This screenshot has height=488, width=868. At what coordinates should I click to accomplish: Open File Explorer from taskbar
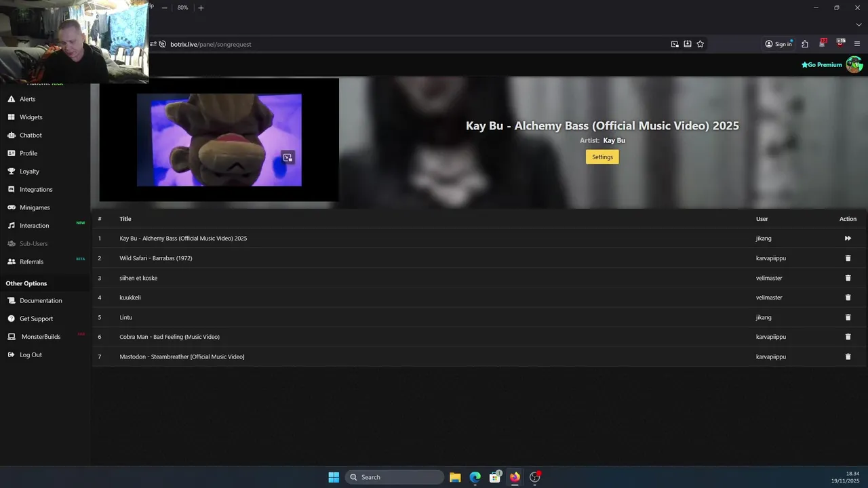(455, 477)
